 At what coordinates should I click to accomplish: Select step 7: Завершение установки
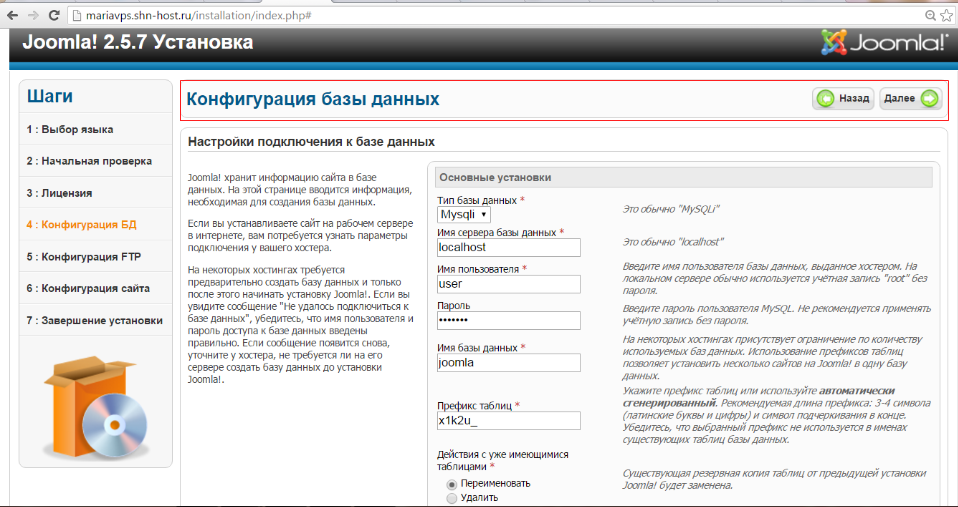pyautogui.click(x=96, y=320)
